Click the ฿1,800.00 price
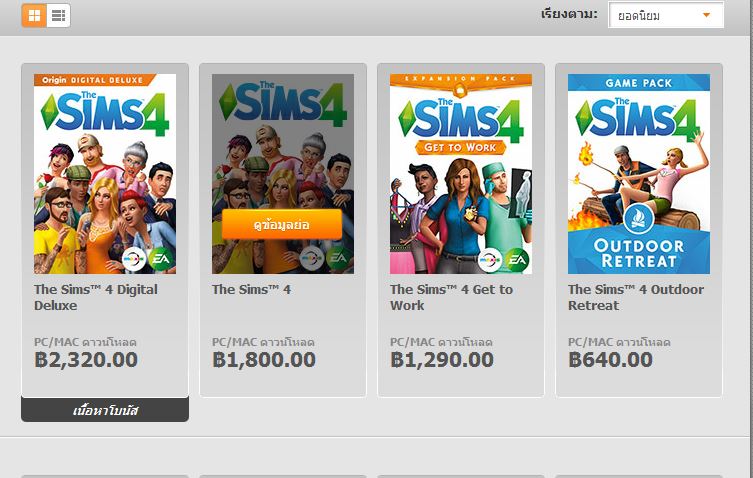 264,360
